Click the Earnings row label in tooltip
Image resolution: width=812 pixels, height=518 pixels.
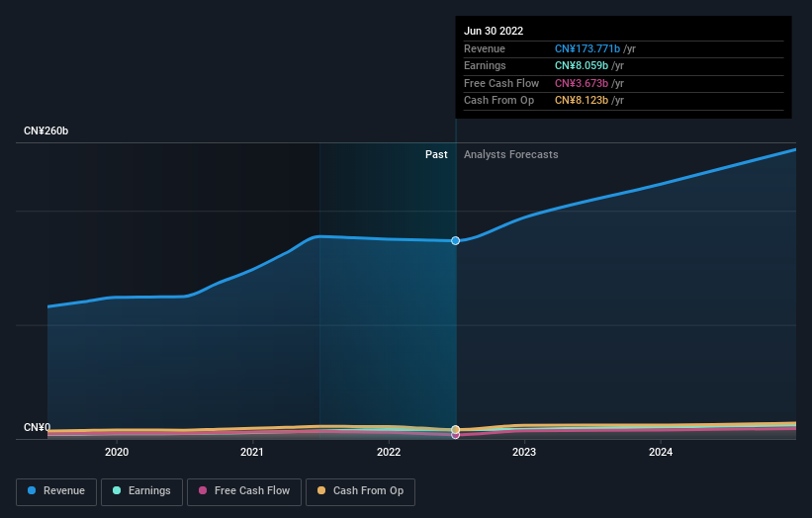click(485, 65)
